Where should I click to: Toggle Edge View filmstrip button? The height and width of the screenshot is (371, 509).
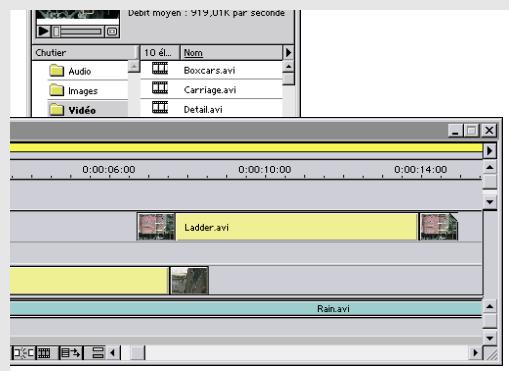44,352
